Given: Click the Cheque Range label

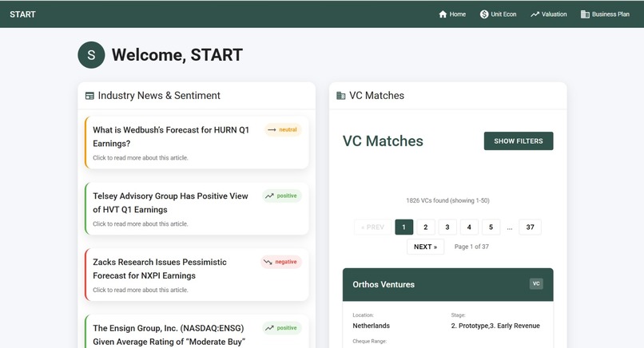Looking at the screenshot, I should (370, 341).
